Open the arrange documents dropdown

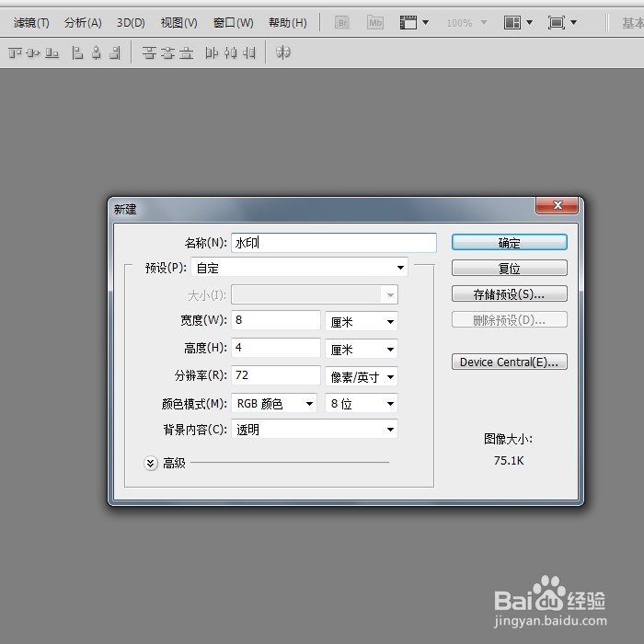coord(518,23)
